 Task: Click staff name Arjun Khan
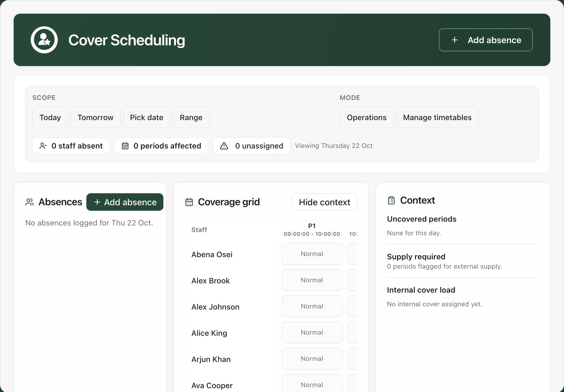pos(211,359)
